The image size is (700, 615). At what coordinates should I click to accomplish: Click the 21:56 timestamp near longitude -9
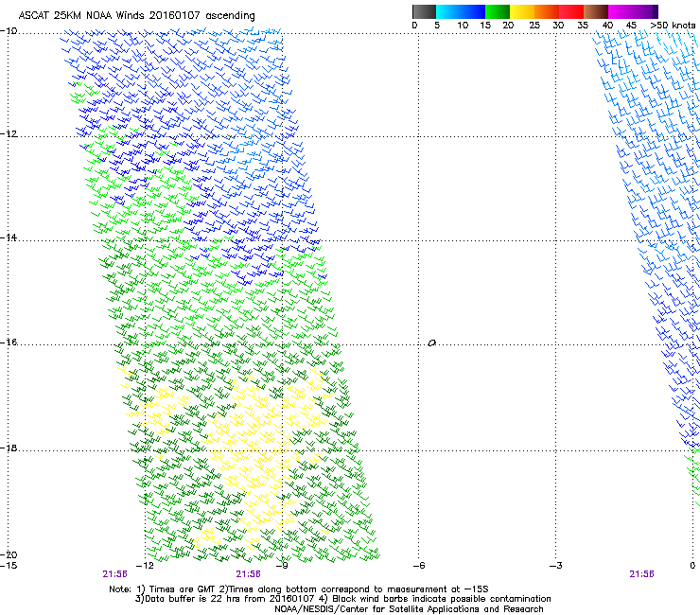click(x=248, y=574)
